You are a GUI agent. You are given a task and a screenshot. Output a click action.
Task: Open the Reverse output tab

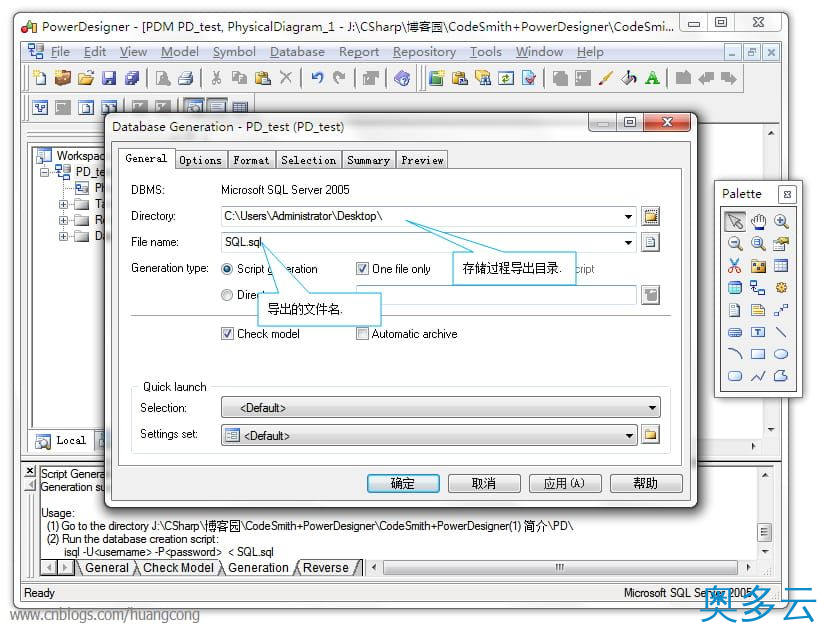326,568
